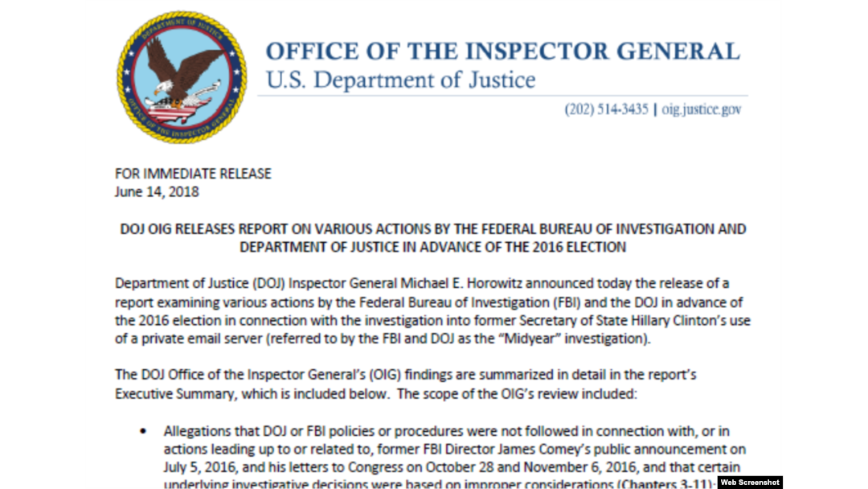The height and width of the screenshot is (489, 868).
Task: Click the (202) 514-3435 phone number
Action: tap(606, 109)
